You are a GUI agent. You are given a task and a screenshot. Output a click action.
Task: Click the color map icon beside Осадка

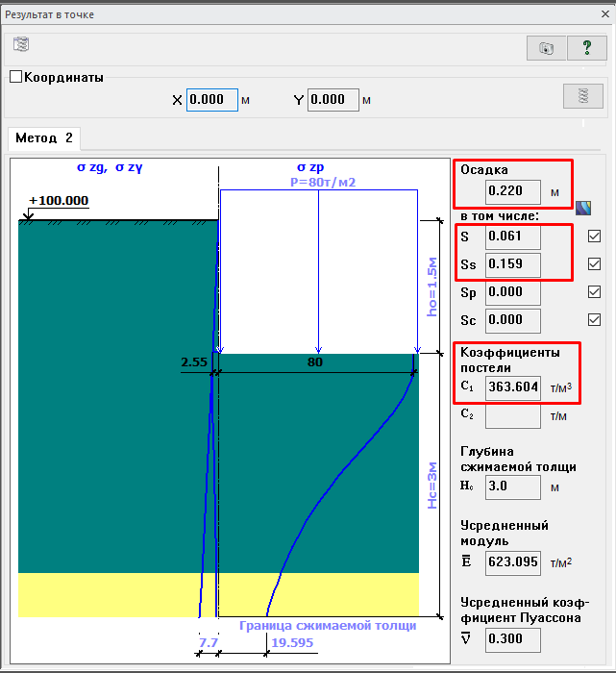click(582, 206)
